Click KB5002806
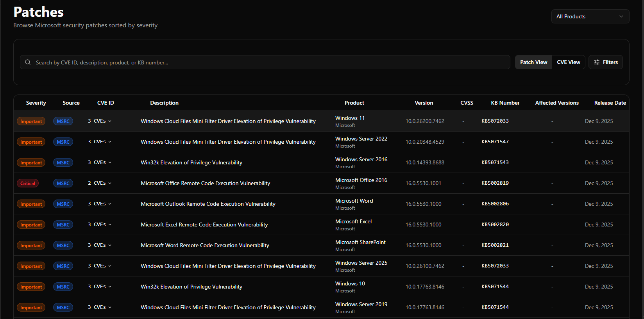The image size is (644, 319). tap(495, 204)
